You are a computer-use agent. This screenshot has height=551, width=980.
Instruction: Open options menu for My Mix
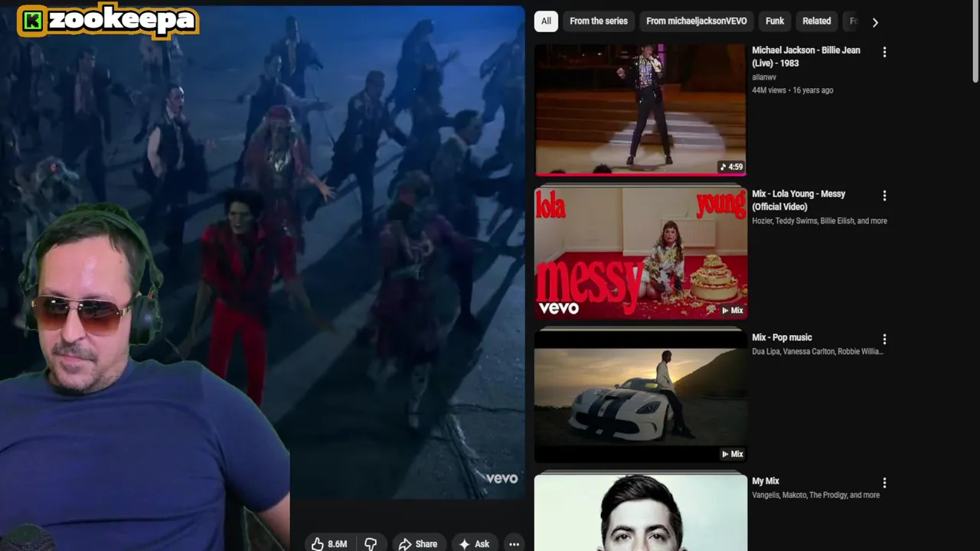pyautogui.click(x=884, y=483)
